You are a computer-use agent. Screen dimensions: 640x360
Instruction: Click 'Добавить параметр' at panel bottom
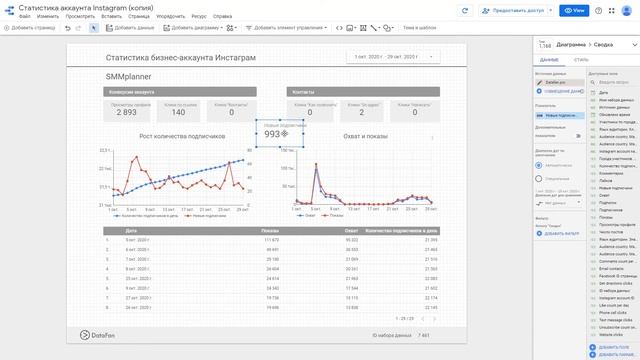pyautogui.click(x=612, y=355)
